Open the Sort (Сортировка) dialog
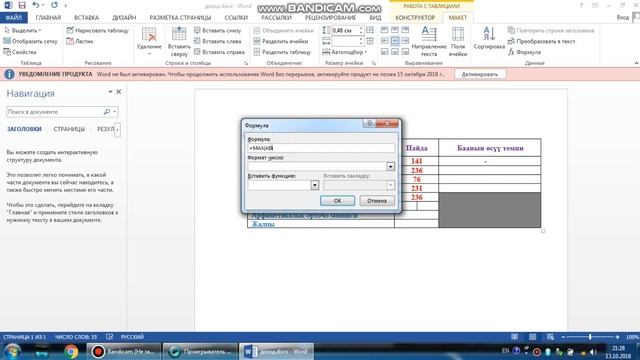640x360 pixels. click(x=489, y=38)
